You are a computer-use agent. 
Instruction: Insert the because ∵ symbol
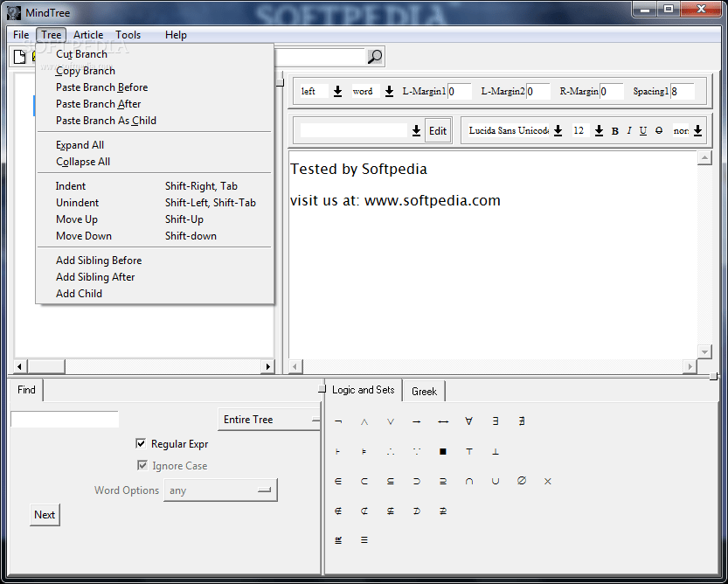click(417, 451)
